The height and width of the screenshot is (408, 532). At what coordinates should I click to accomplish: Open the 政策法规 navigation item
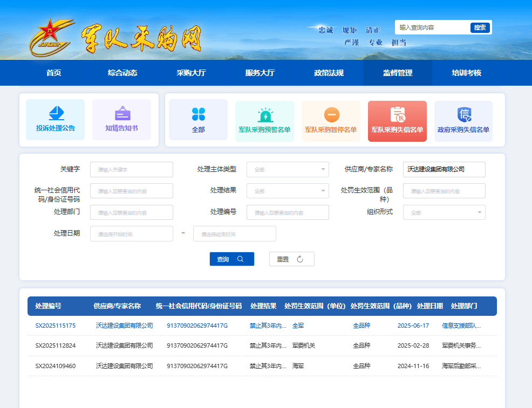click(329, 73)
